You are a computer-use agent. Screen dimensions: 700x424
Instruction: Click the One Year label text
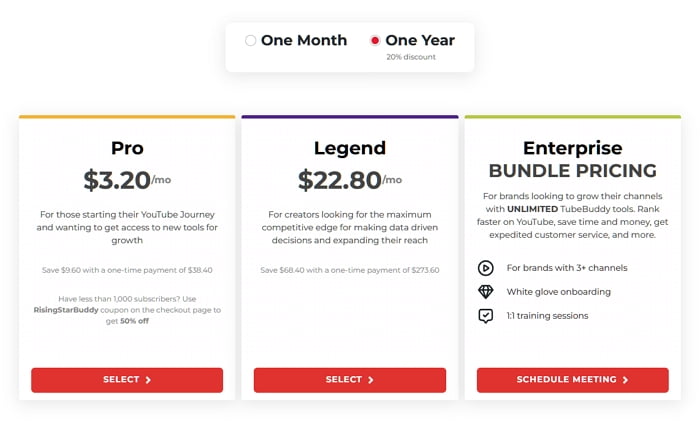click(420, 40)
